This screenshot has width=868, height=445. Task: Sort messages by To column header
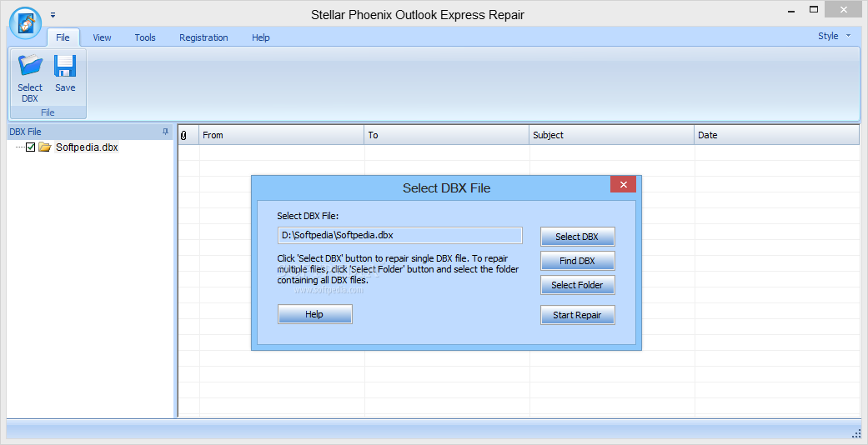tap(446, 135)
